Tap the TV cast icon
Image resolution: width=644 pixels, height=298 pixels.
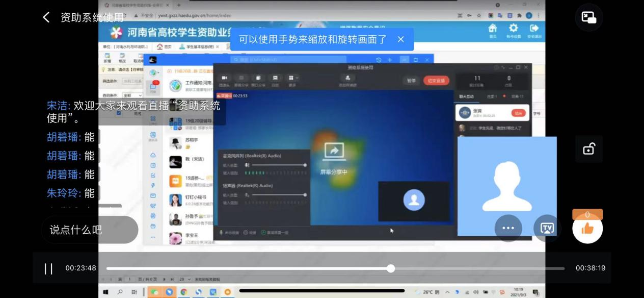[x=547, y=228]
